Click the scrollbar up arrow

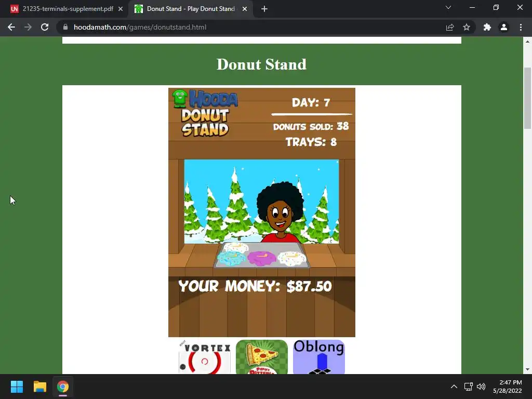527,42
